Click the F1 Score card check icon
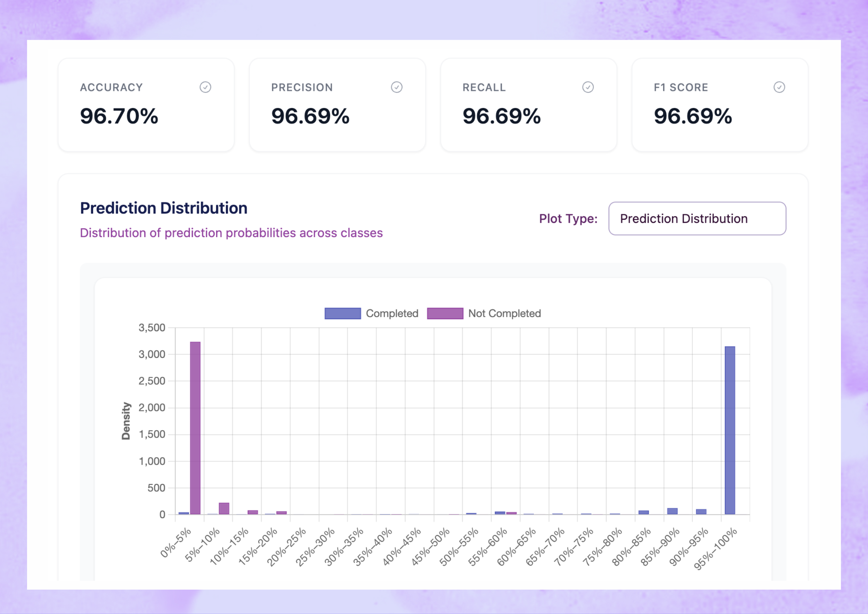 (x=779, y=87)
